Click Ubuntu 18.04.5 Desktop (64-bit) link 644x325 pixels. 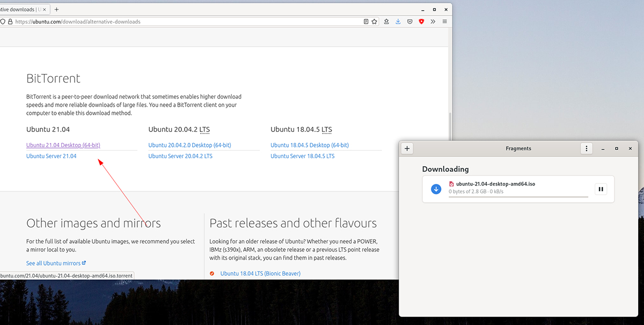pos(310,145)
